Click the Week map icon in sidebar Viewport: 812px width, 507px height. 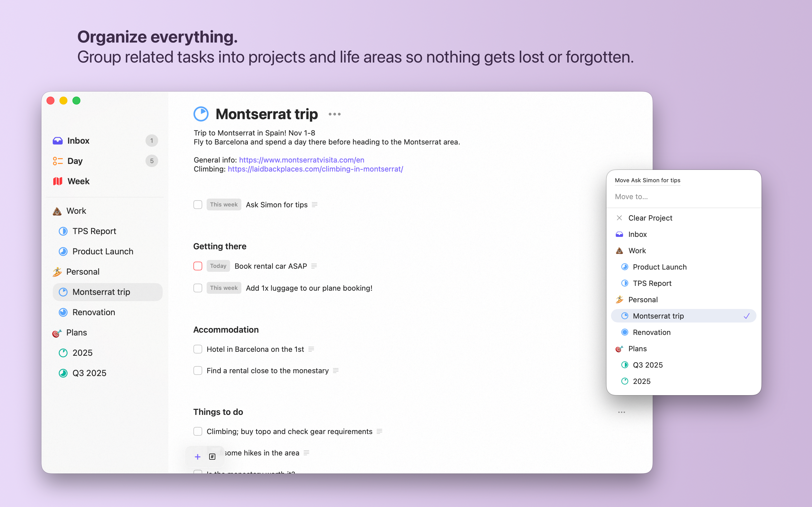pos(58,181)
